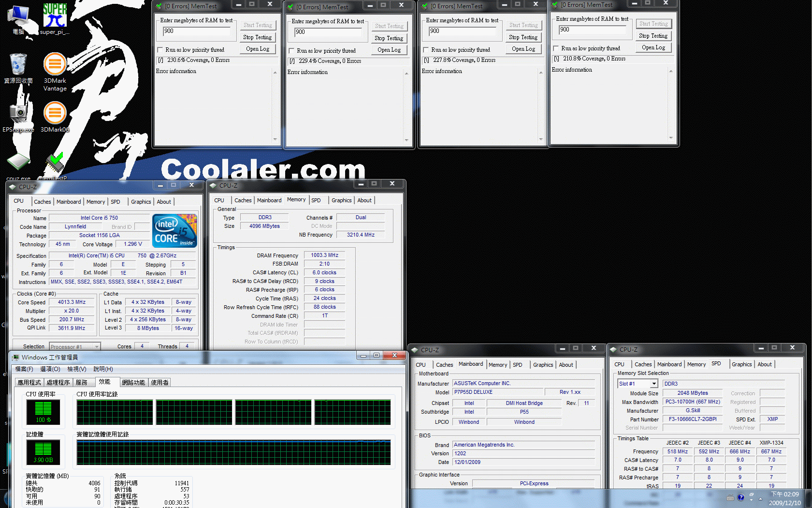The height and width of the screenshot is (508, 812).
Task: Open 應用程式 tab in Task Manager
Action: 29,382
